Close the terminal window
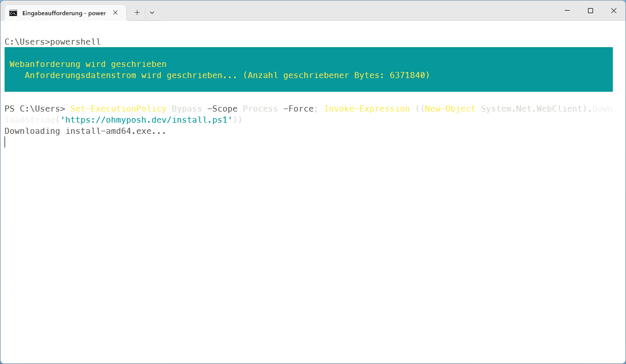The image size is (626, 364). pos(614,11)
